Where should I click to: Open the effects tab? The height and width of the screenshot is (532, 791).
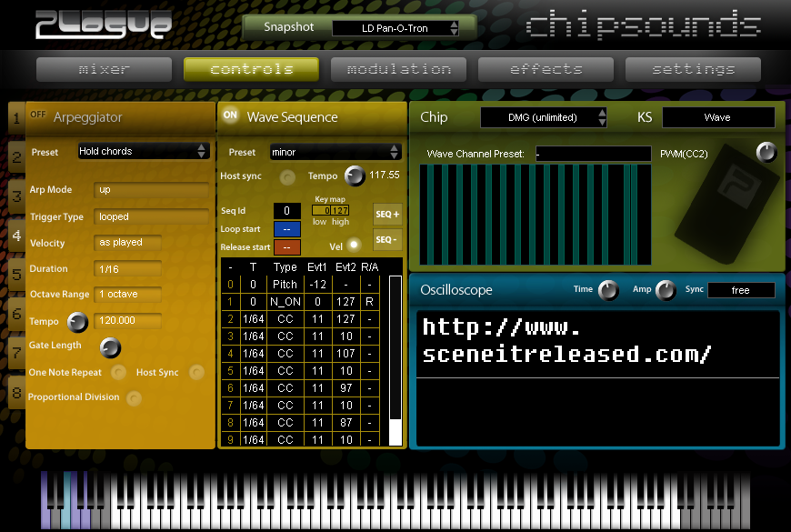coord(546,69)
